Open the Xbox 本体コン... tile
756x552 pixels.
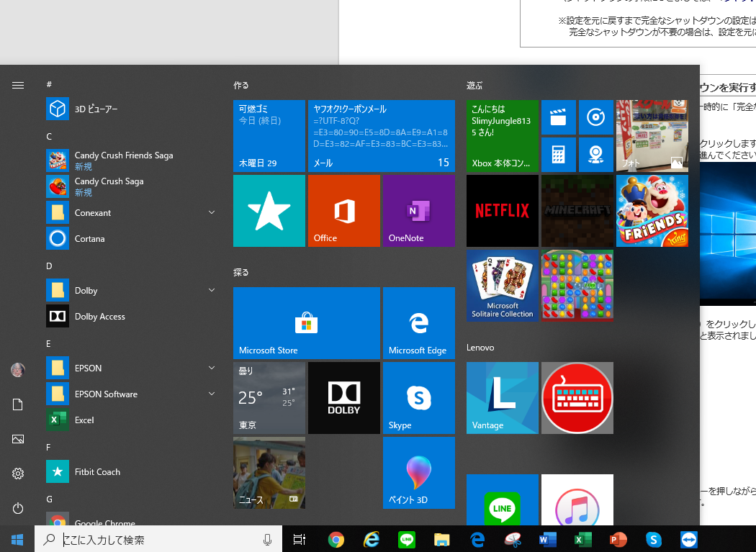pyautogui.click(x=503, y=136)
